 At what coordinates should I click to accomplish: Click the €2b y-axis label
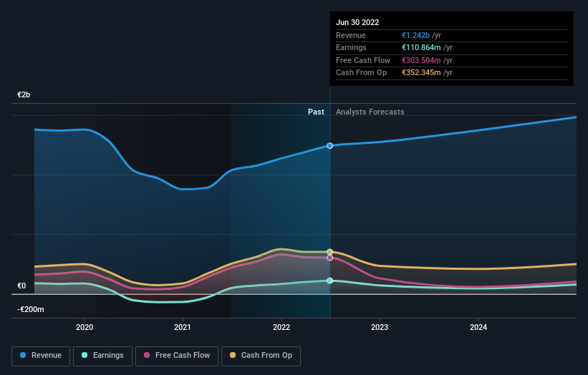pos(24,94)
